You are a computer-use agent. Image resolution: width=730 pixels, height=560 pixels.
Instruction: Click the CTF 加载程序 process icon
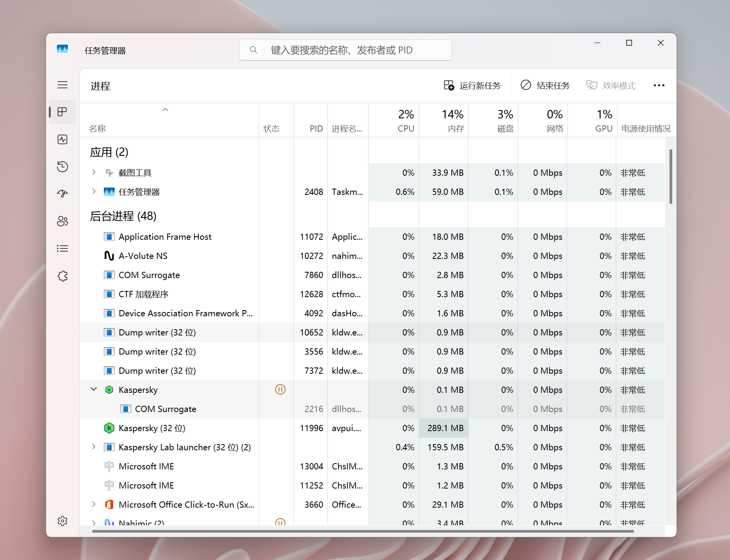[x=109, y=294]
